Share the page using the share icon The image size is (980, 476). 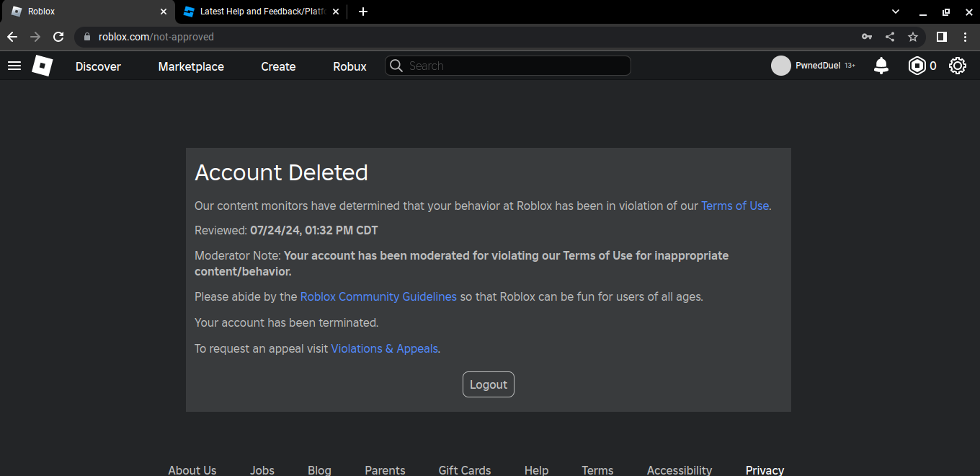pos(890,37)
